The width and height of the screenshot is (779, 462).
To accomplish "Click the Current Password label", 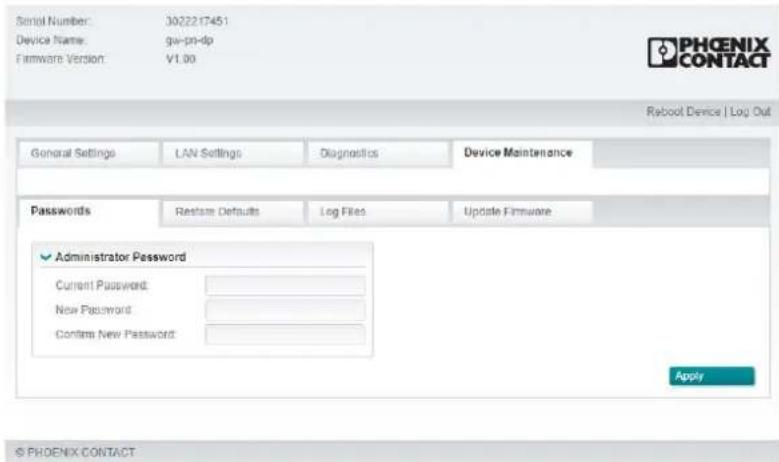I will [102, 286].
